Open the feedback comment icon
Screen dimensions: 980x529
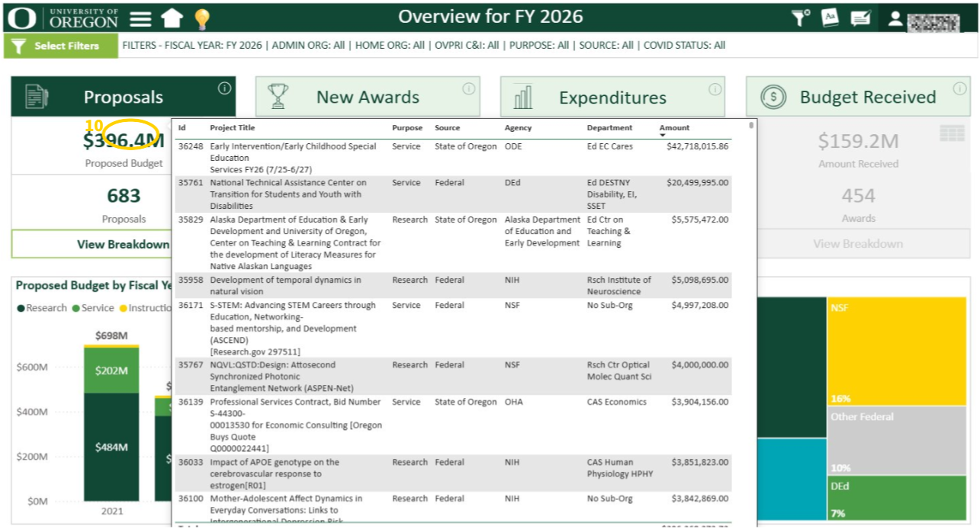coord(860,18)
